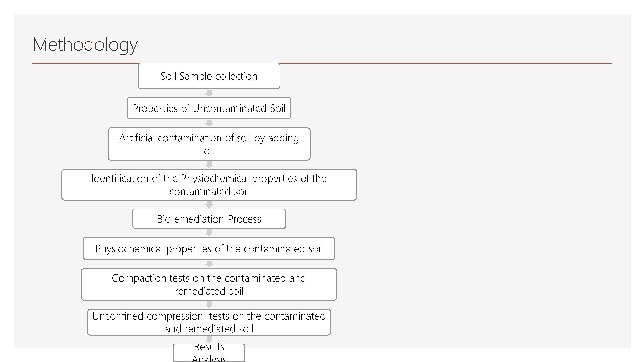Select the Unconfined compression tests box
This screenshot has height=362, width=644.
[209, 322]
